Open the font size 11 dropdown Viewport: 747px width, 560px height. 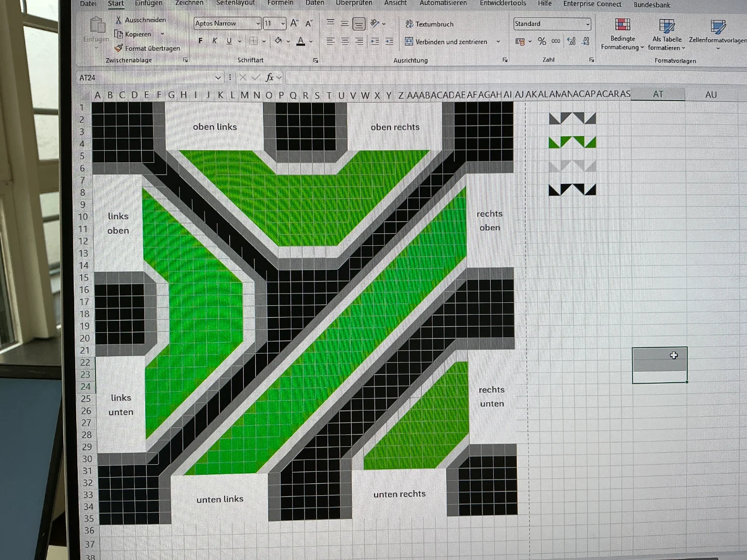tap(283, 23)
